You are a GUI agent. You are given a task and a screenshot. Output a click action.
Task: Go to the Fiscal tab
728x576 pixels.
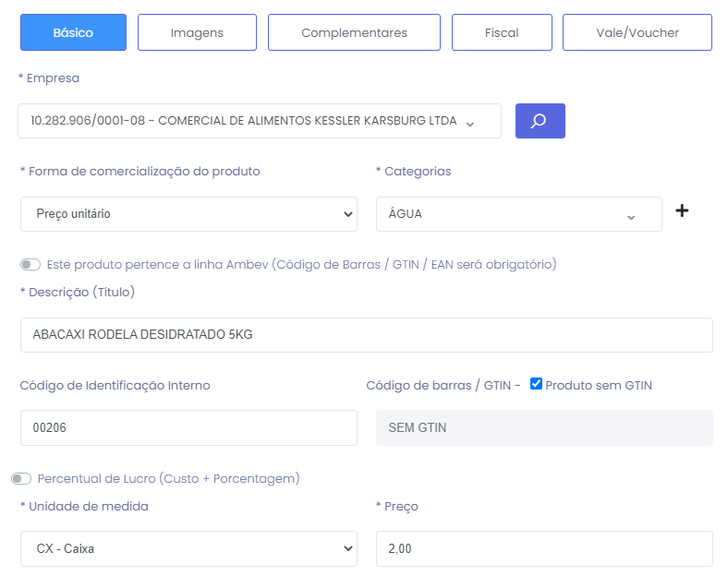[x=502, y=32]
